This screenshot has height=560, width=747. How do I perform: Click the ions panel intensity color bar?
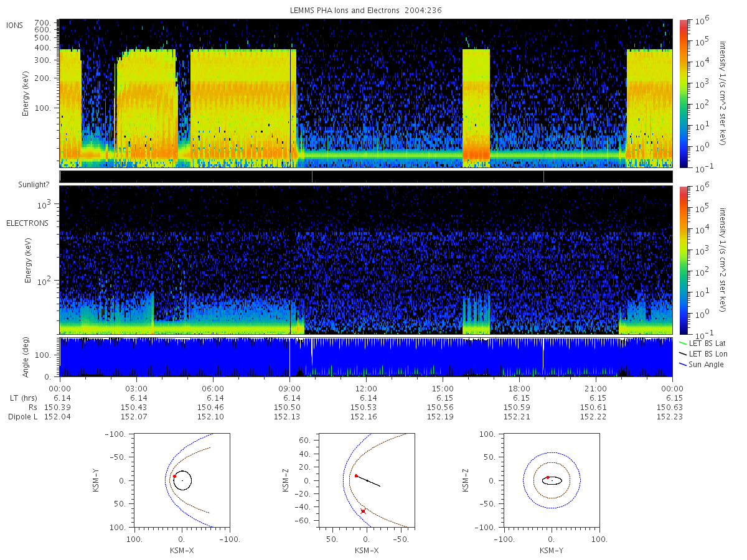click(x=683, y=93)
